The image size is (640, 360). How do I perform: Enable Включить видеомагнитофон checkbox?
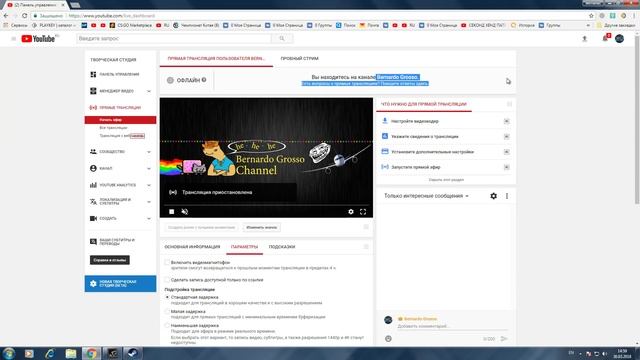(x=167, y=262)
